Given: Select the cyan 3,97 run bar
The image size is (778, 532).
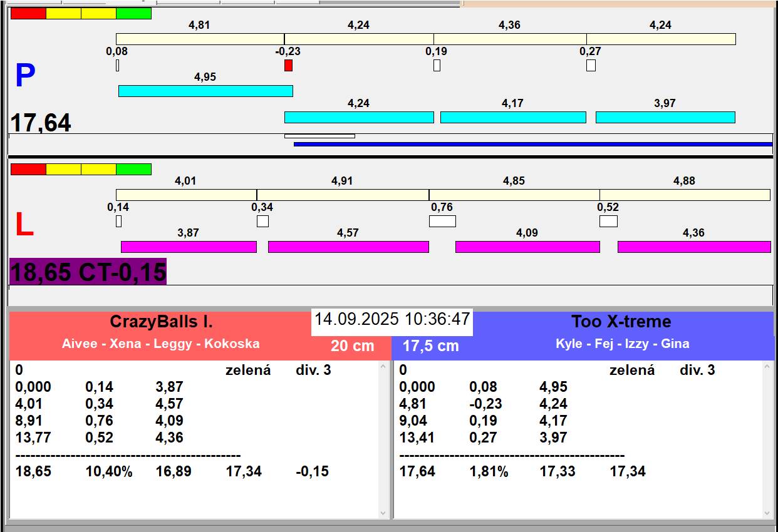Looking at the screenshot, I should click(x=665, y=117).
